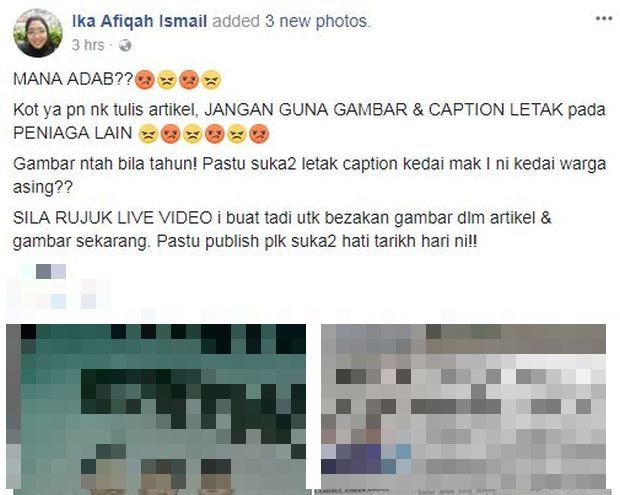Click the '3 hrs' post timestamp
Screen dimensions: 620x495
[88, 45]
